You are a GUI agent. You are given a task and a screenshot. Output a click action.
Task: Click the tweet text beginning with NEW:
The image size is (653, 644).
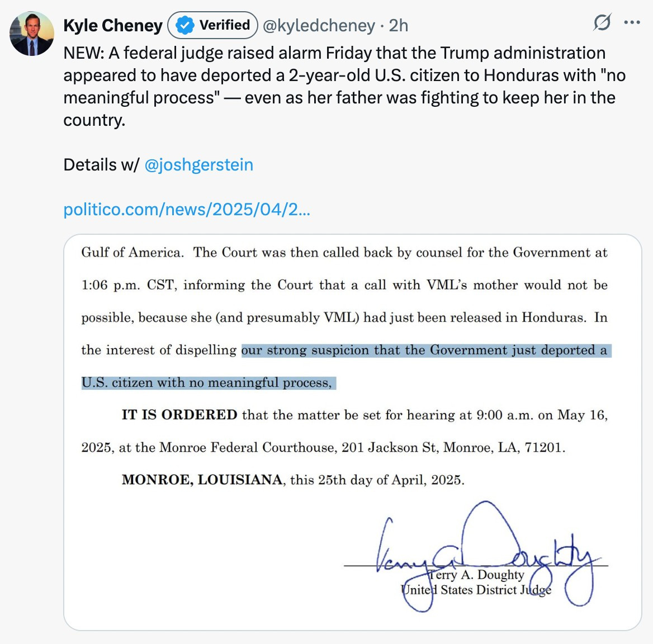(344, 87)
